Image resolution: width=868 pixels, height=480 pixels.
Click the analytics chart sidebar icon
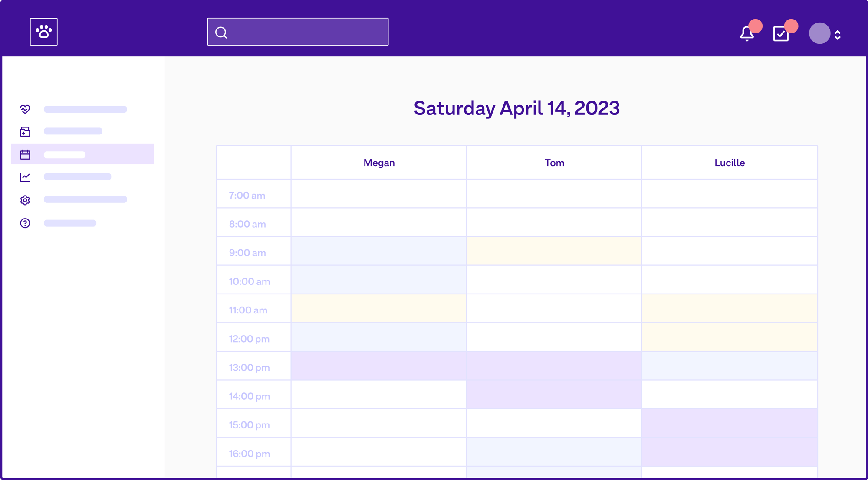point(25,177)
